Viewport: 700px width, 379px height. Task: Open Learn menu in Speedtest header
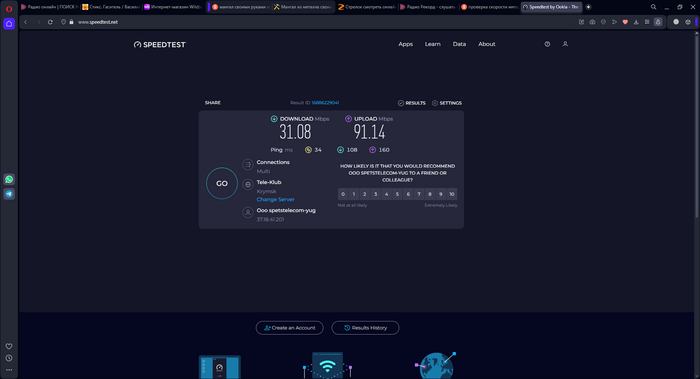[433, 44]
